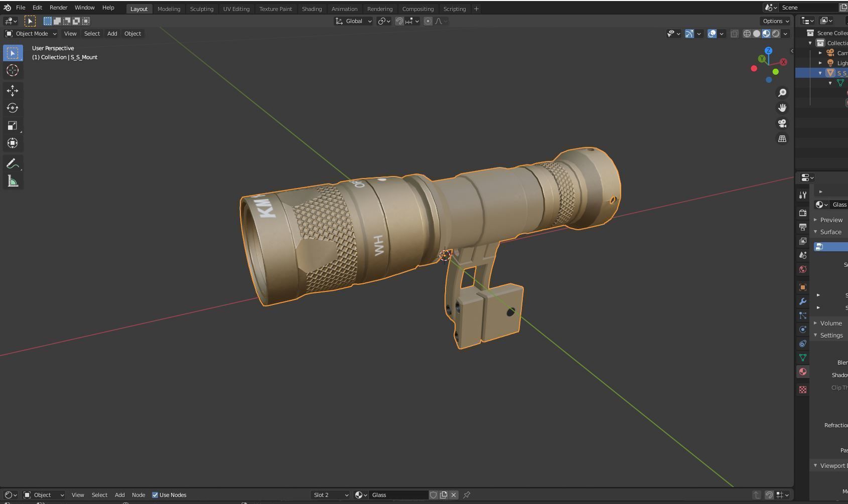Switch to Rendered viewport shading
This screenshot has height=504, width=848.
pos(776,34)
